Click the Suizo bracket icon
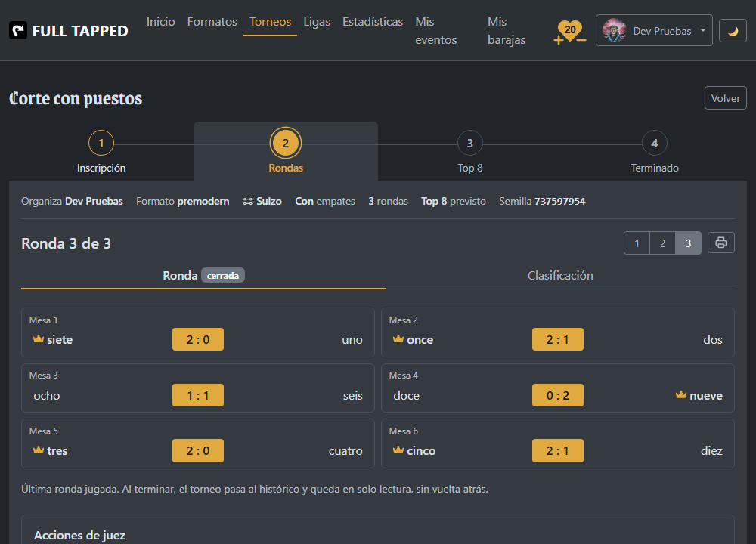The width and height of the screenshot is (756, 544). pos(247,202)
